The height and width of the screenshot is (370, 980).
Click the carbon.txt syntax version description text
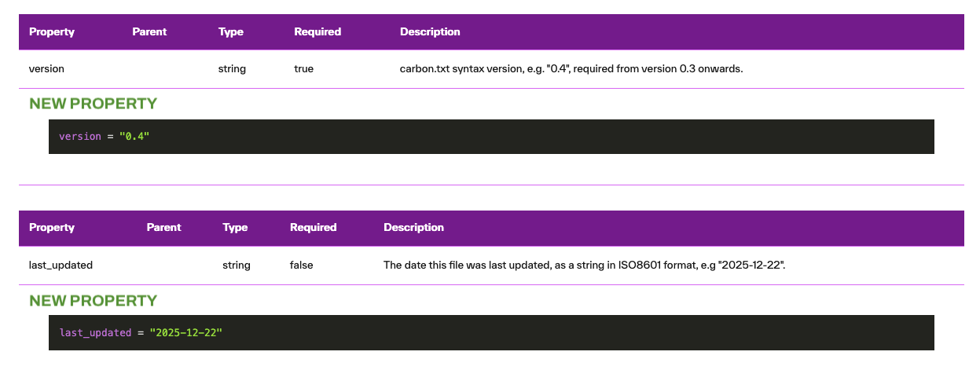571,69
